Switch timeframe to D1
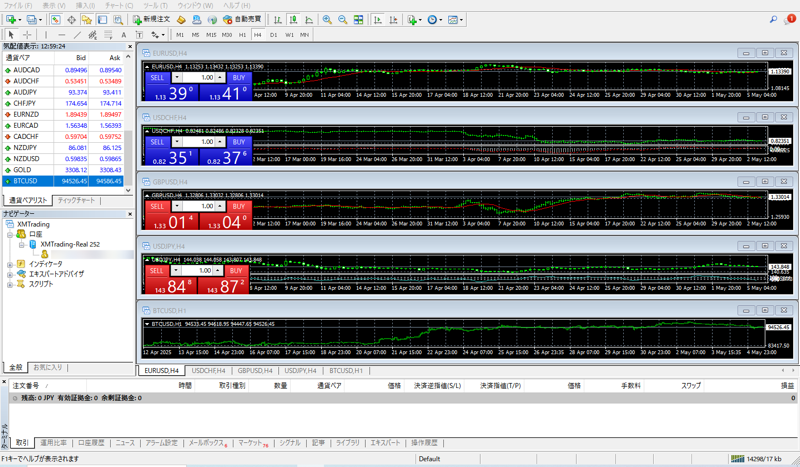800x467 pixels. click(x=273, y=35)
